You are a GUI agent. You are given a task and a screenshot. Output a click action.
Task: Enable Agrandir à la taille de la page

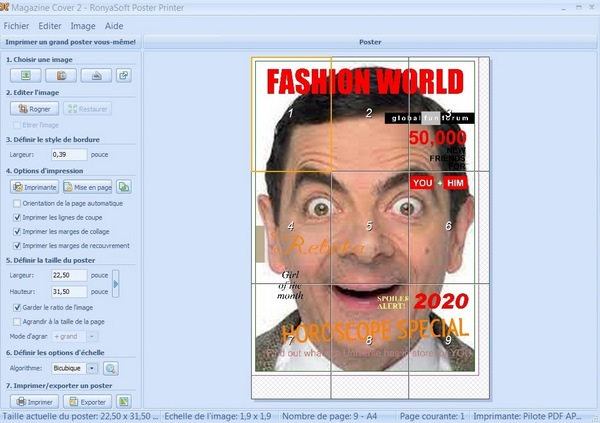pyautogui.click(x=17, y=322)
